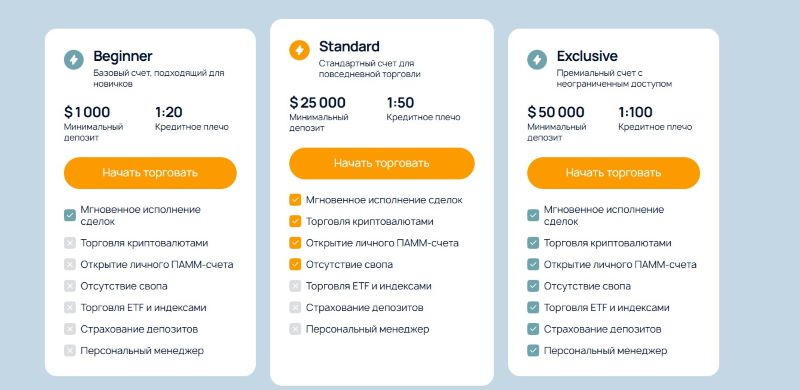Click the orange Standard plan lightning icon

(x=299, y=50)
